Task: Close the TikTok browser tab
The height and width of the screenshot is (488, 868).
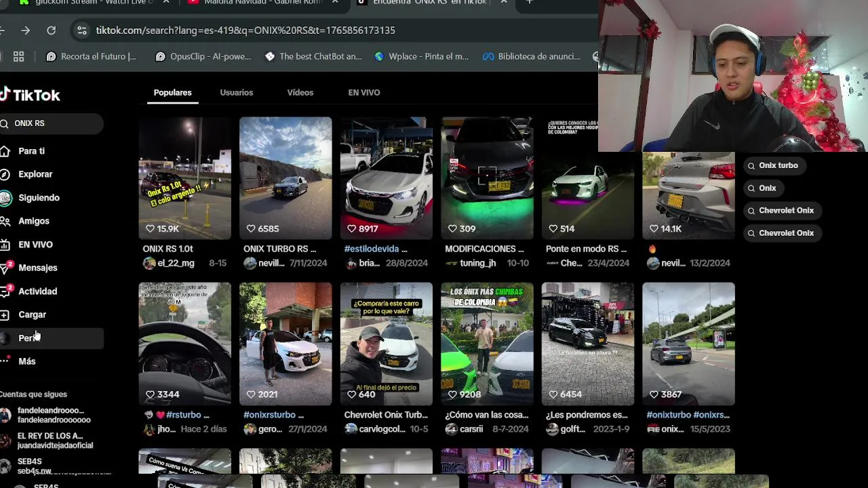Action: [503, 3]
